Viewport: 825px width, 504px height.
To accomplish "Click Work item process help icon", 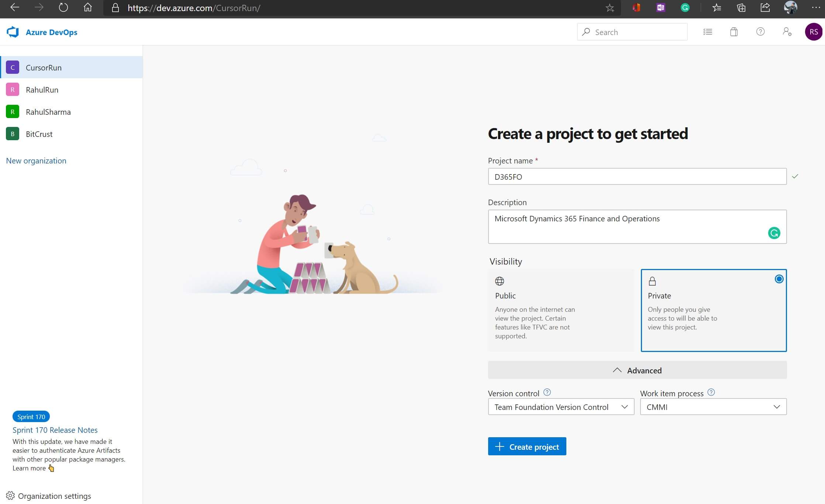I will [711, 393].
